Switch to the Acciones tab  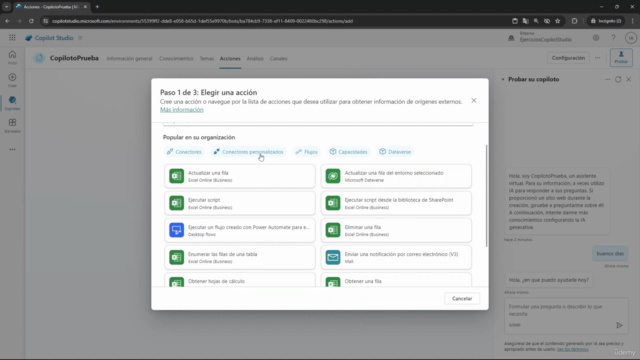click(x=230, y=58)
